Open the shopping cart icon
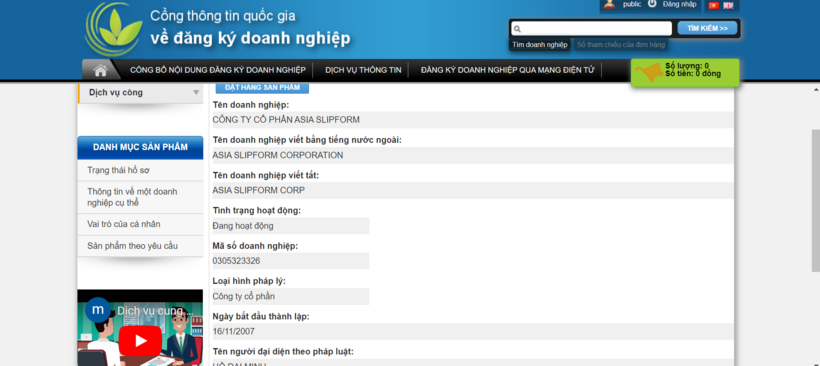This screenshot has height=366, width=820. click(648, 73)
